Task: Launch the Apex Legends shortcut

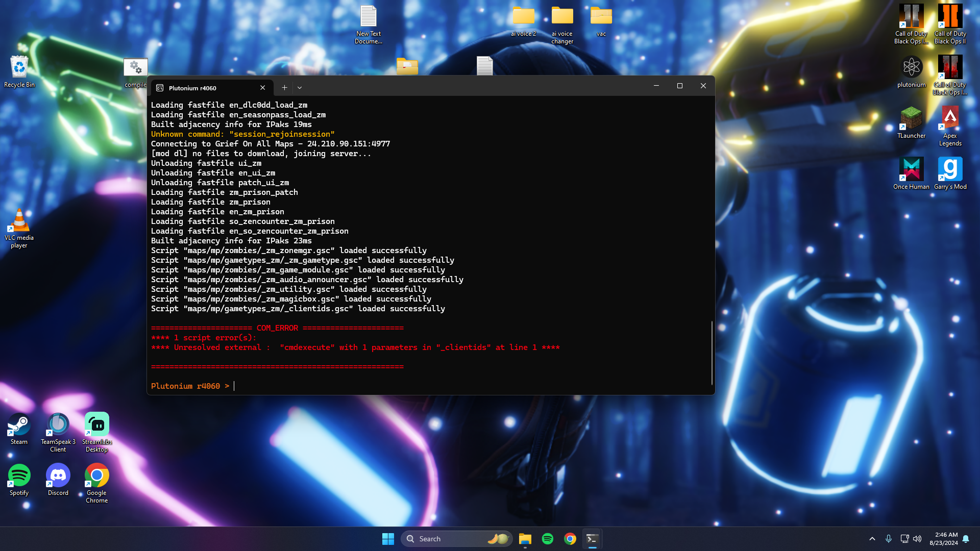Action: coord(950,126)
